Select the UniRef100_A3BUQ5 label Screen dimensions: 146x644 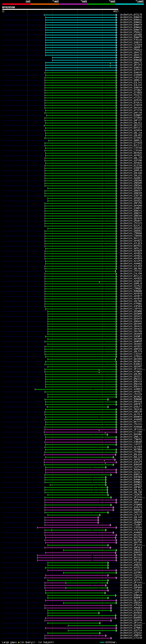point(131,442)
